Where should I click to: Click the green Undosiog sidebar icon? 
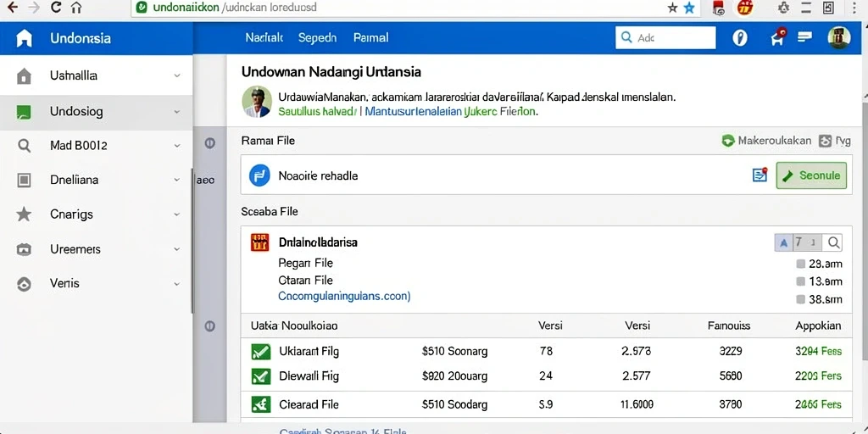click(x=24, y=112)
